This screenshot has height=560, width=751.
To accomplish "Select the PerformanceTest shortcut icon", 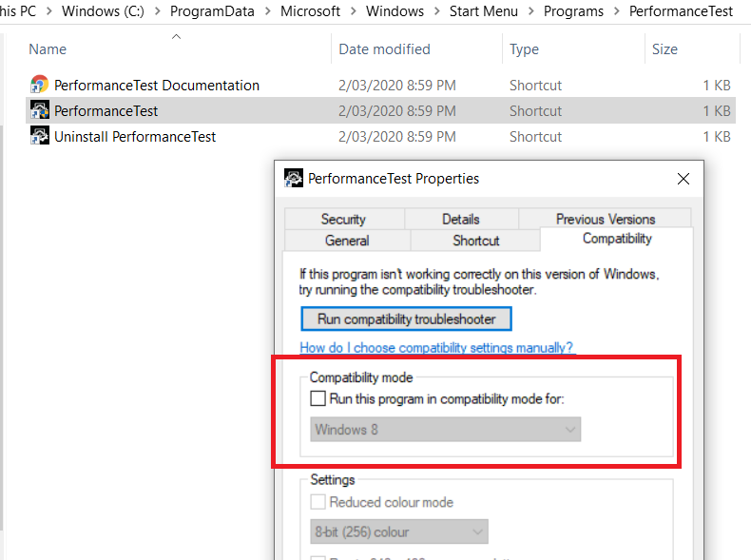I will pos(39,110).
